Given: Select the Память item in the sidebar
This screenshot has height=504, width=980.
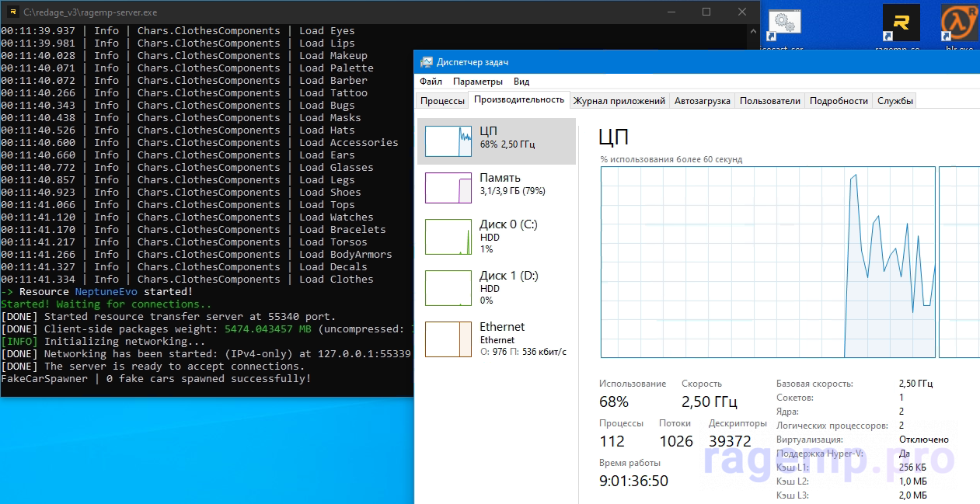Looking at the screenshot, I should click(x=497, y=188).
